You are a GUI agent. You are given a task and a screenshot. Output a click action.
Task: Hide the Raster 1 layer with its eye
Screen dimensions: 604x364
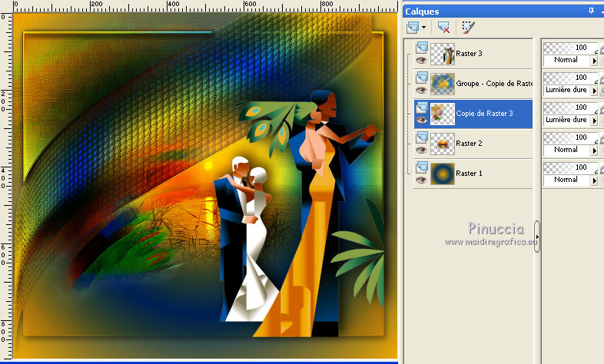(x=421, y=180)
